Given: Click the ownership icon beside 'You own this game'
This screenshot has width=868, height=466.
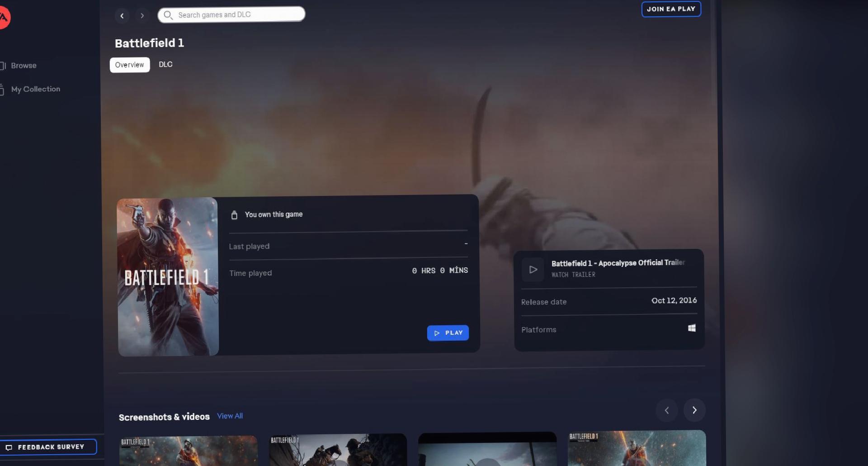Looking at the screenshot, I should pos(234,215).
